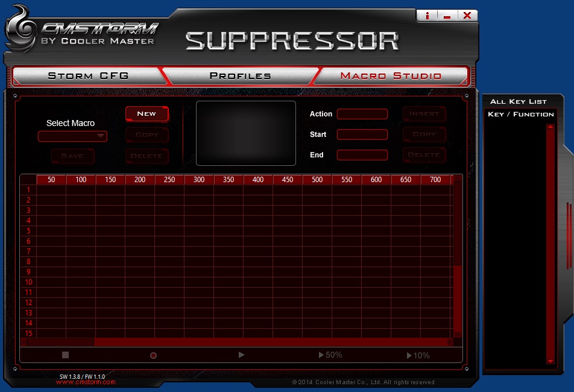Open the info button in title bar
The height and width of the screenshot is (392, 574).
pyautogui.click(x=427, y=15)
